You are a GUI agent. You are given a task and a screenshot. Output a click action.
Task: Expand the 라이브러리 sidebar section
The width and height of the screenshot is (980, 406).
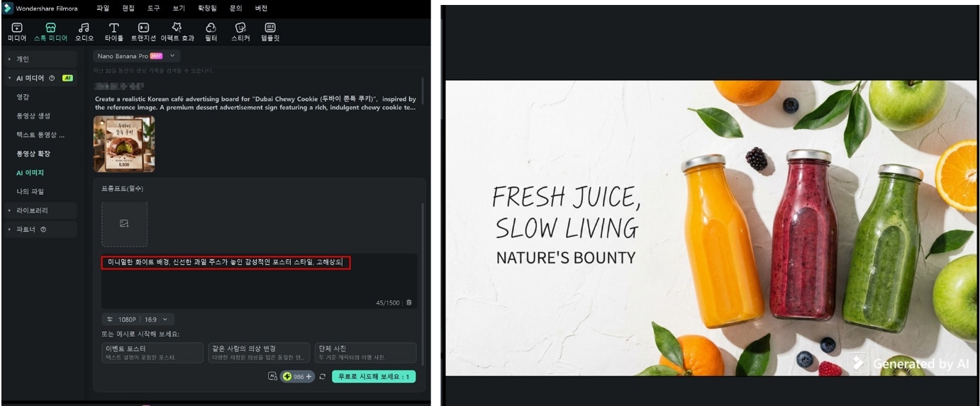coord(39,210)
